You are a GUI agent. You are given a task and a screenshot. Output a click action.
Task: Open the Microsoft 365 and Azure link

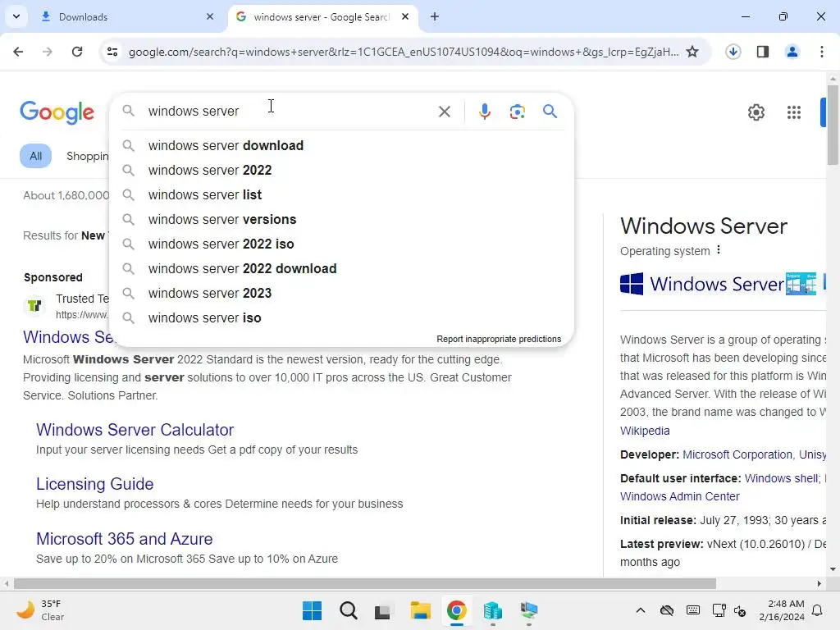(125, 539)
